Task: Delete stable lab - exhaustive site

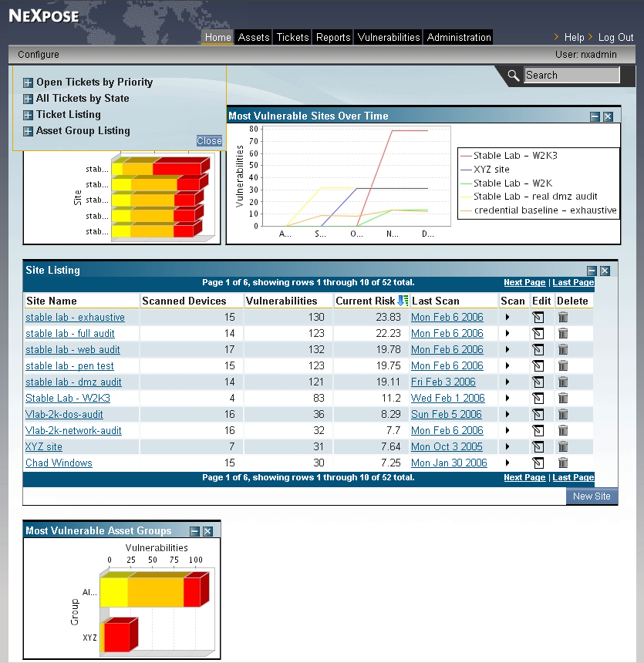Action: point(563,317)
